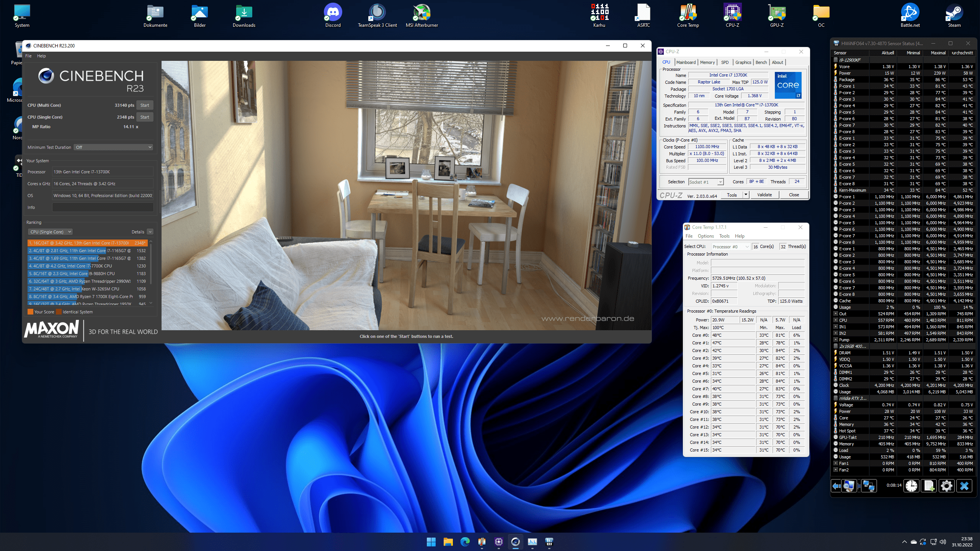980x551 pixels.
Task: Open the GPU-Z desktop shortcut
Action: [x=777, y=15]
